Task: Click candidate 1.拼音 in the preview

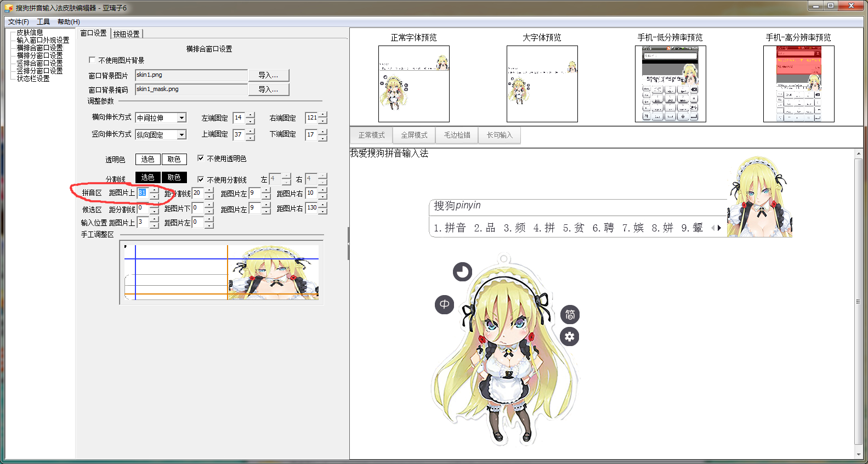Action: click(x=450, y=228)
